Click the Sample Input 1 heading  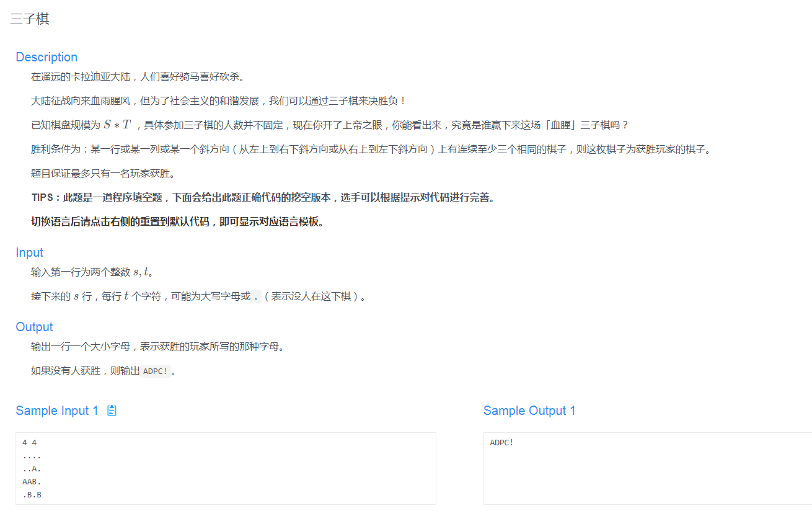point(58,410)
